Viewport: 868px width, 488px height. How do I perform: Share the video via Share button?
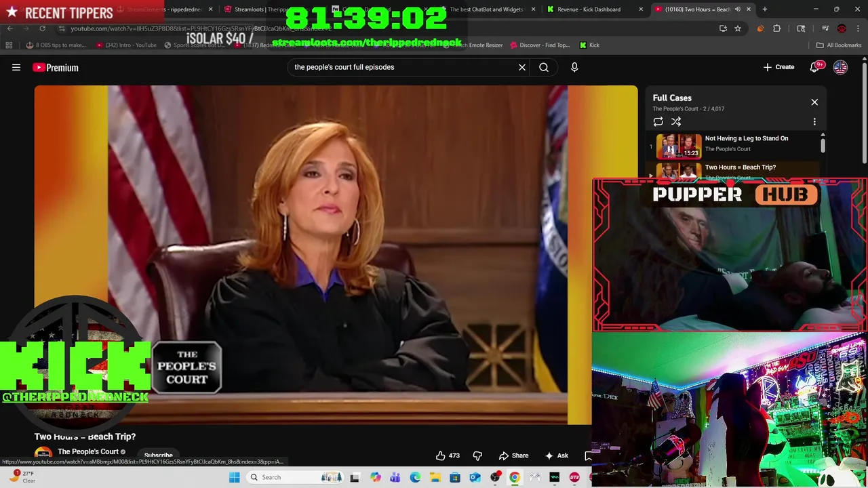[x=513, y=455]
